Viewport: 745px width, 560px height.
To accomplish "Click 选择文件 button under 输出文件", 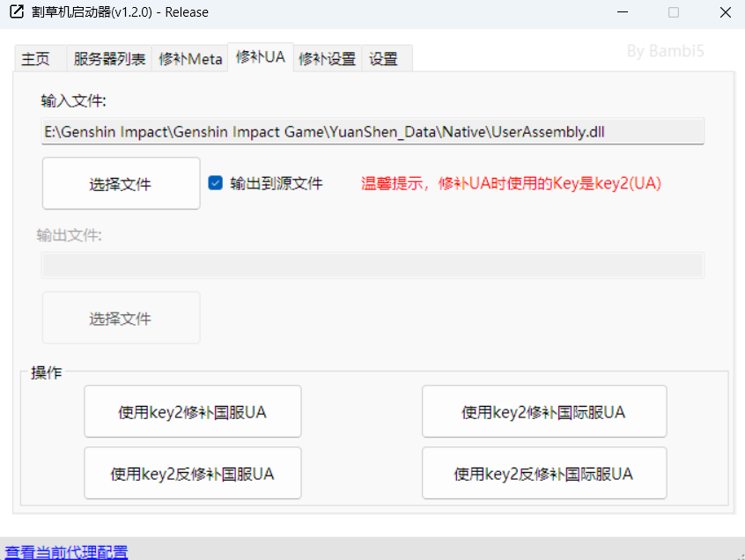I will pos(121,318).
